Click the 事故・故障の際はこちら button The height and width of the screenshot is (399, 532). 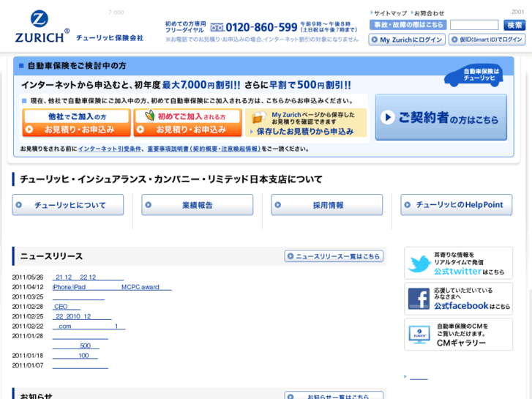pyautogui.click(x=408, y=25)
